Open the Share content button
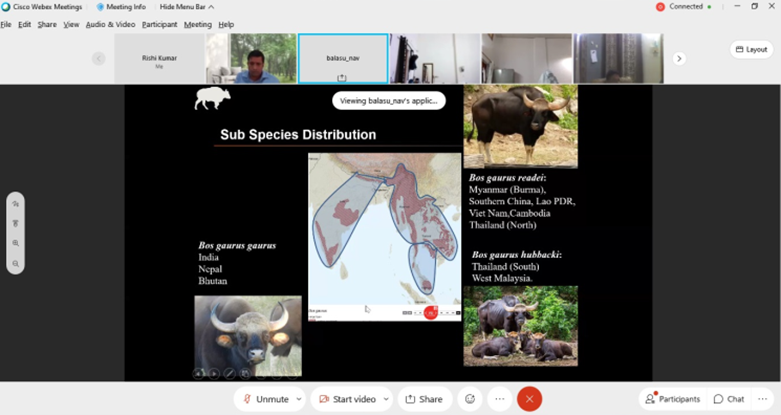Screen dimensions: 781x415 (424, 399)
